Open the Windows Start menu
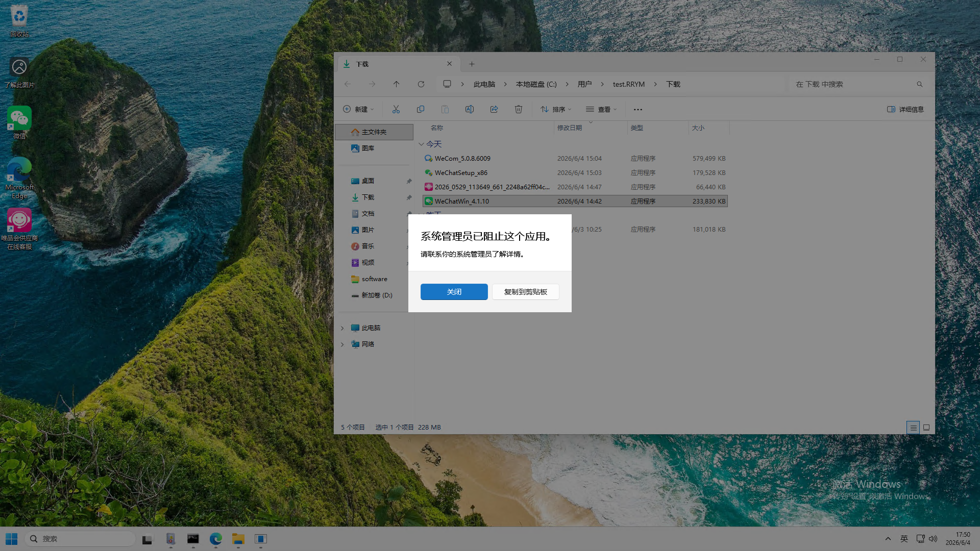The image size is (980, 551). point(11,539)
